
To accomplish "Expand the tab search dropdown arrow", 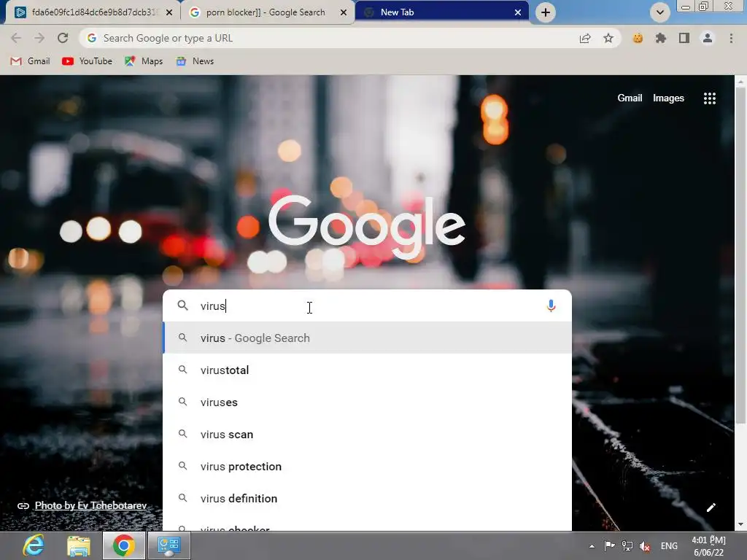I will (659, 12).
